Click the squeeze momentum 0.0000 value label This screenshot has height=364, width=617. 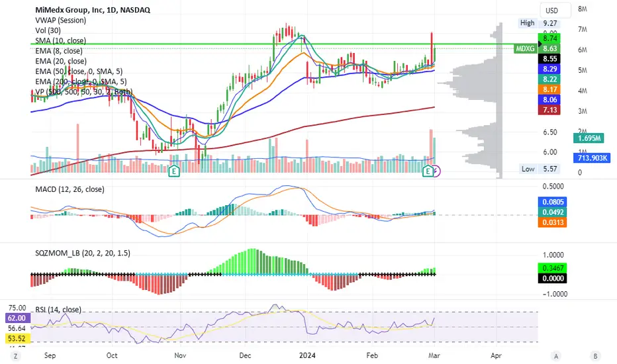[553, 278]
